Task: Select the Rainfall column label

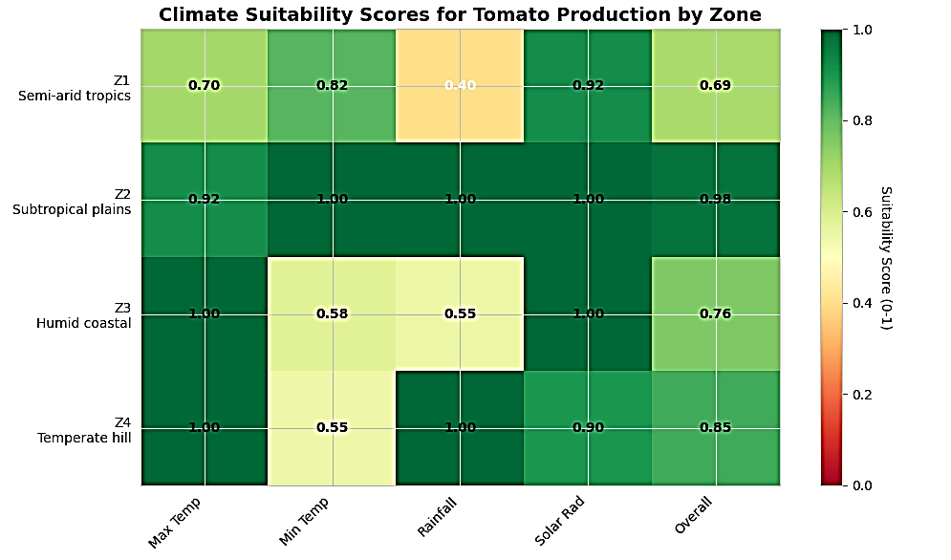Action: 438,516
